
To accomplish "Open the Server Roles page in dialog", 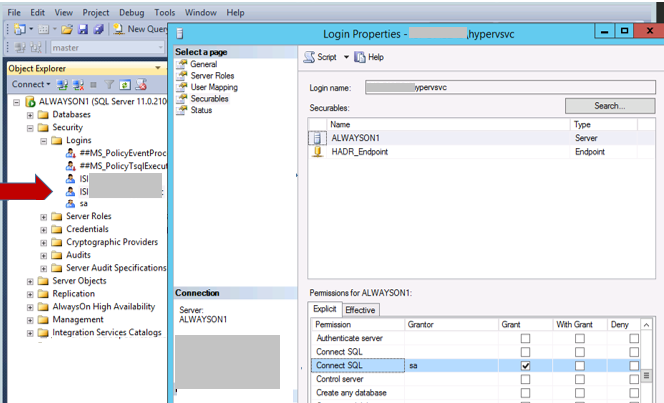I will coord(212,75).
